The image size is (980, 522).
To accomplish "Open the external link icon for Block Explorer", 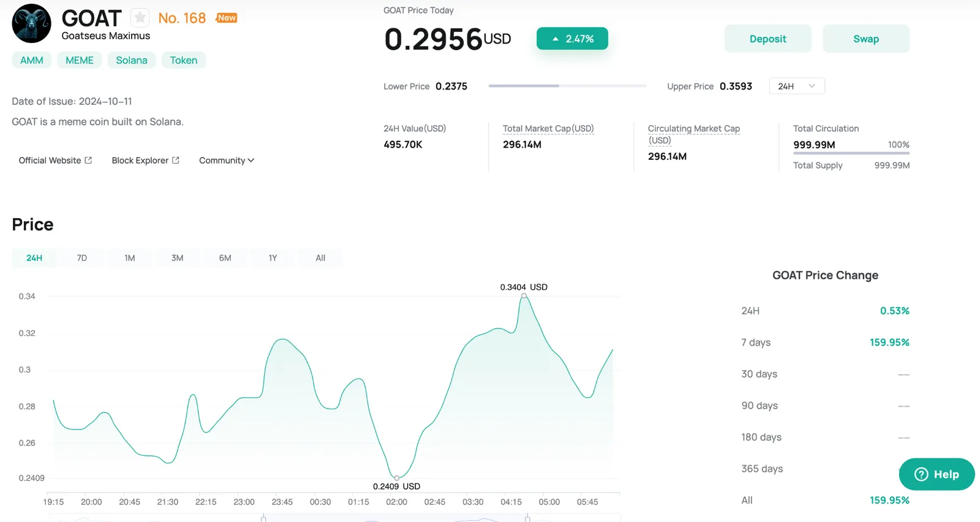I will tap(176, 161).
